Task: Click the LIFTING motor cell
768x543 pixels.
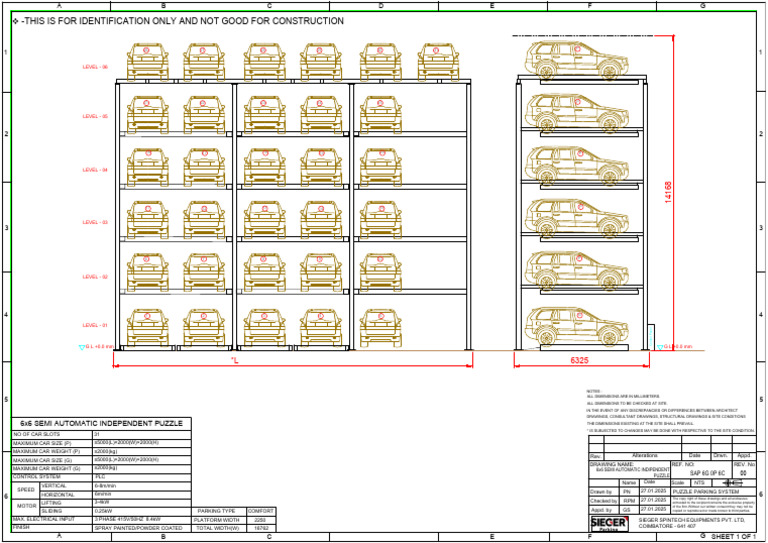Action: (x=66, y=503)
